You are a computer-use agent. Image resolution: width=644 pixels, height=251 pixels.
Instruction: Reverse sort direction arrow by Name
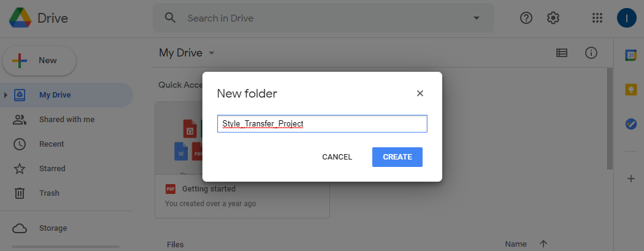(543, 244)
